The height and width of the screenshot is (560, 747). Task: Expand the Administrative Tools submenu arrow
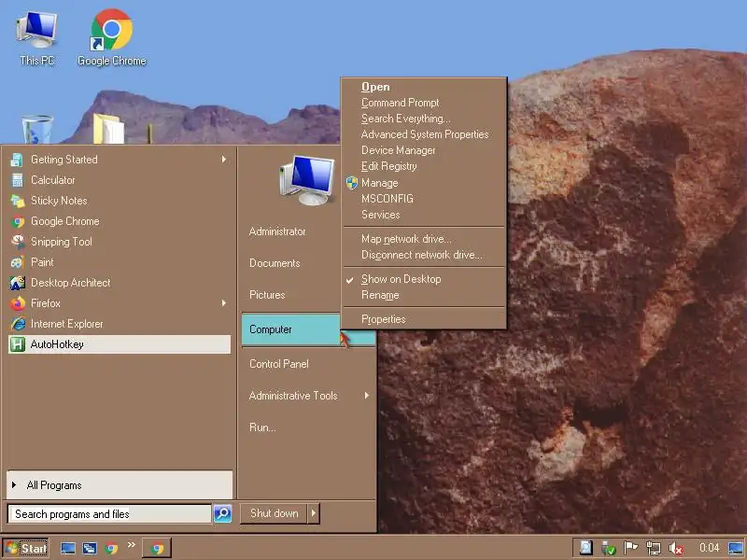(366, 395)
